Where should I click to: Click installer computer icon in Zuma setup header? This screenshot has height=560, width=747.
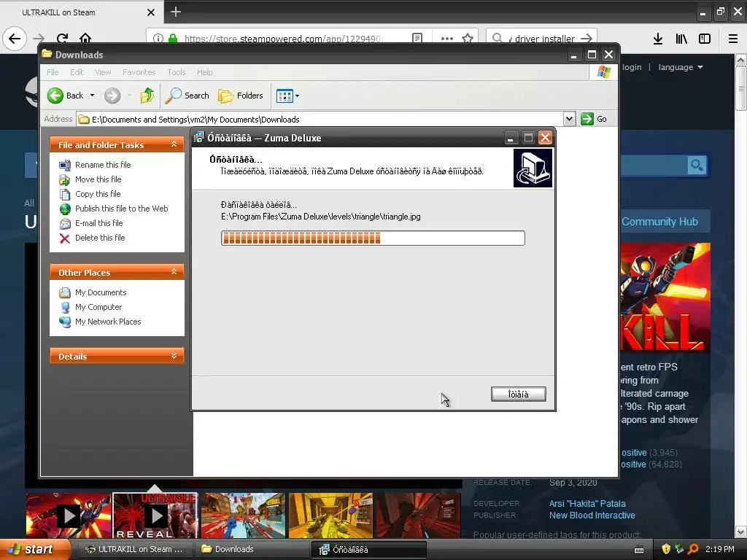coord(533,168)
